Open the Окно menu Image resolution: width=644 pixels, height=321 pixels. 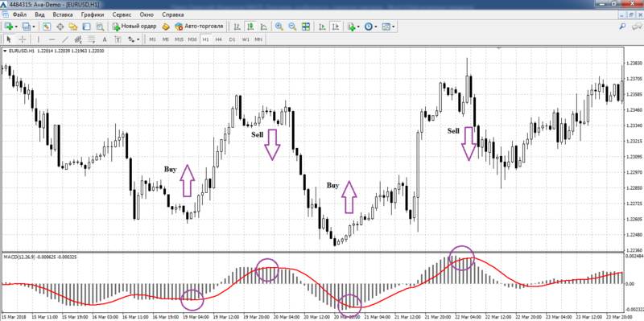147,14
